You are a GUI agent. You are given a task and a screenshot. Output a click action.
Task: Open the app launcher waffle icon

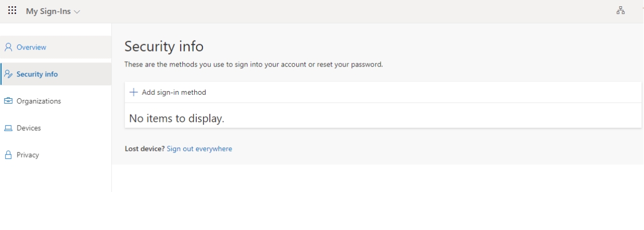(12, 10)
